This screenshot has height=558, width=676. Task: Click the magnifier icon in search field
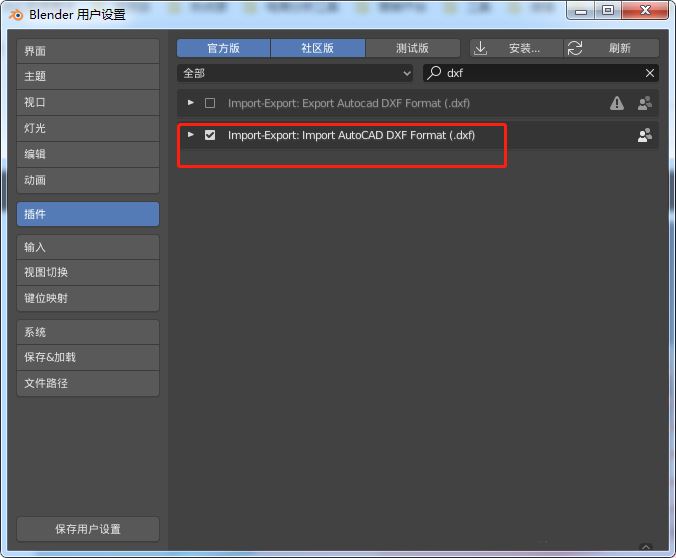(x=434, y=73)
